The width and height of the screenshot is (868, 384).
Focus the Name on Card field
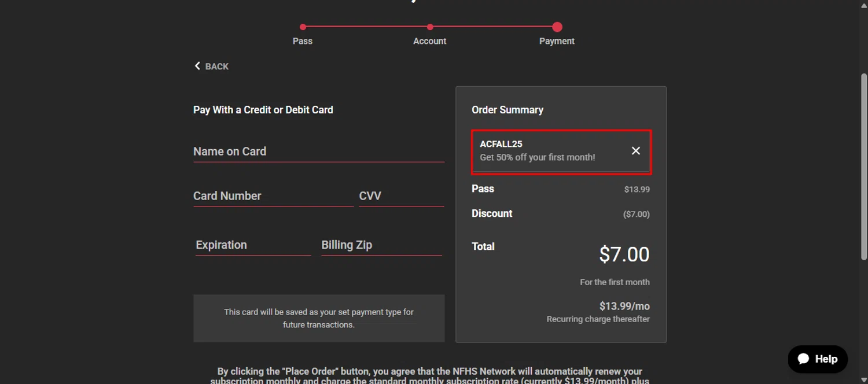click(318, 152)
